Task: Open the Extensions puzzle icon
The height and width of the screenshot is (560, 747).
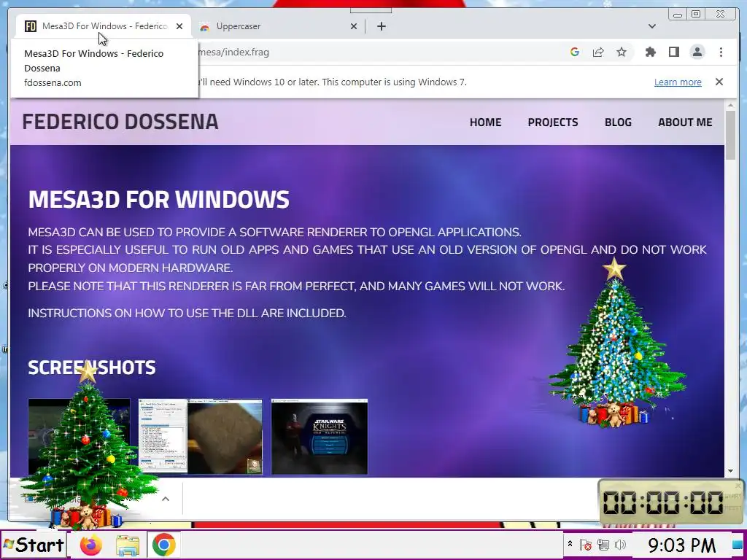Action: tap(650, 52)
